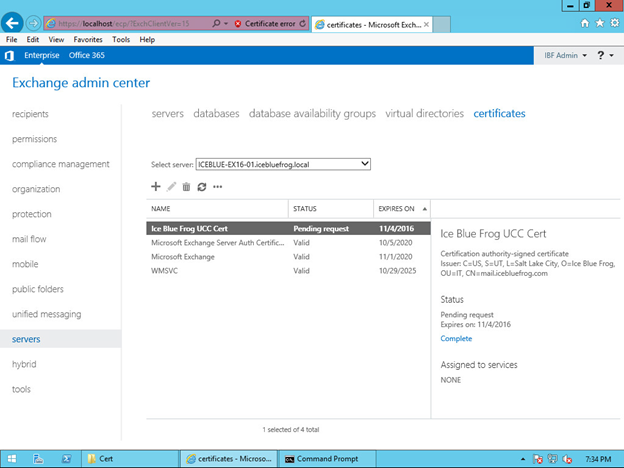Viewport: 624px width, 468px height.
Task: Open organization in left navigation
Action: click(x=36, y=189)
